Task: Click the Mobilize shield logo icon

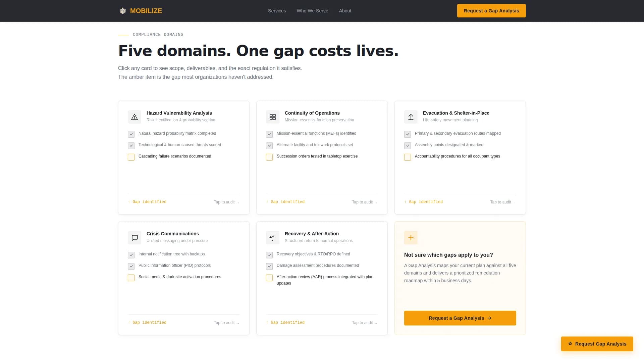Action: (123, 11)
